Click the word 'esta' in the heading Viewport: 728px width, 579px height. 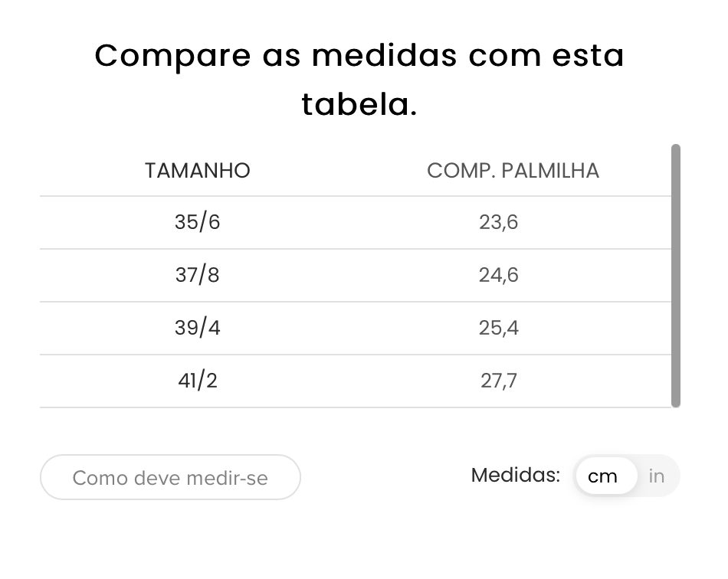click(590, 55)
